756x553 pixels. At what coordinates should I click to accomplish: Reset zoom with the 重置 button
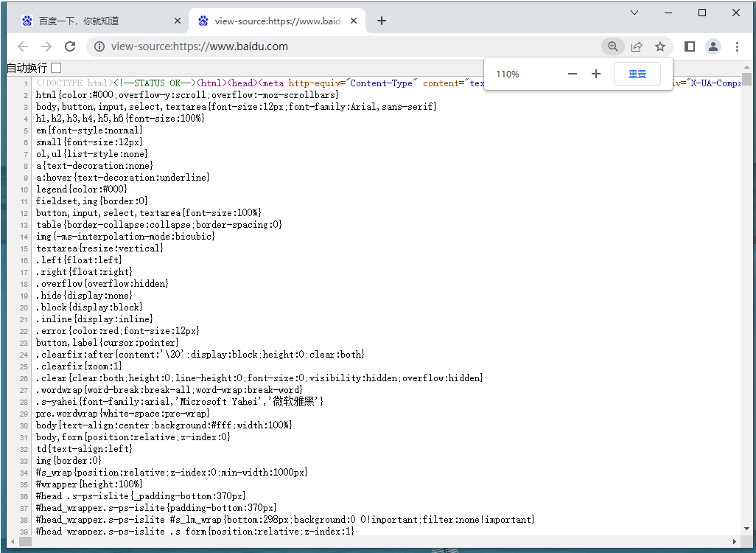click(637, 74)
